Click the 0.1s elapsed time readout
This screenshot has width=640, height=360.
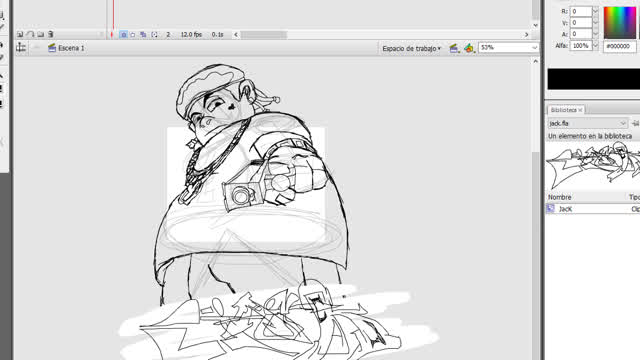[218, 35]
